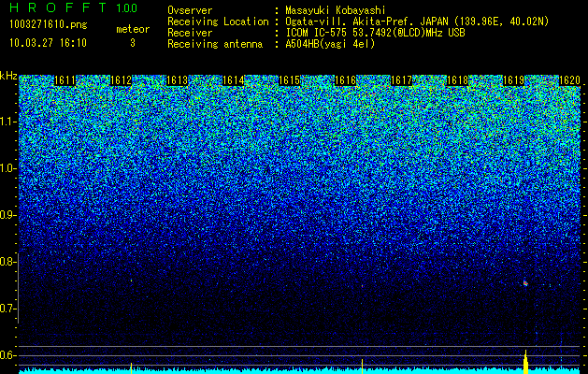588x374 pixels.
Task: Click the date stamp 10.03.27 16:10
Action: (48, 42)
